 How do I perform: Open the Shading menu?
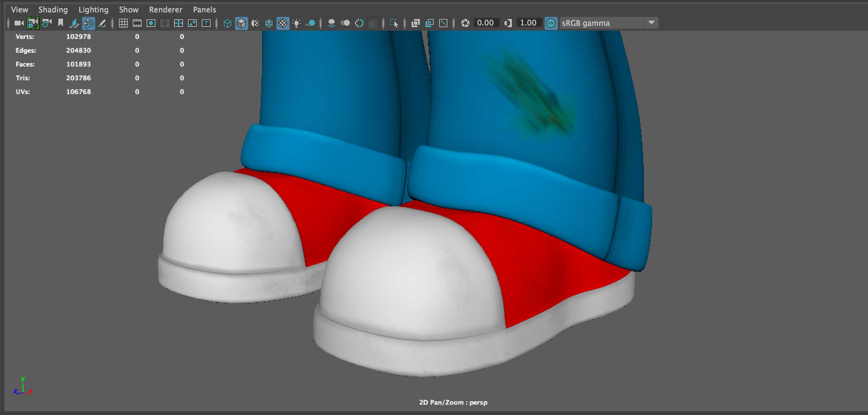tap(53, 10)
